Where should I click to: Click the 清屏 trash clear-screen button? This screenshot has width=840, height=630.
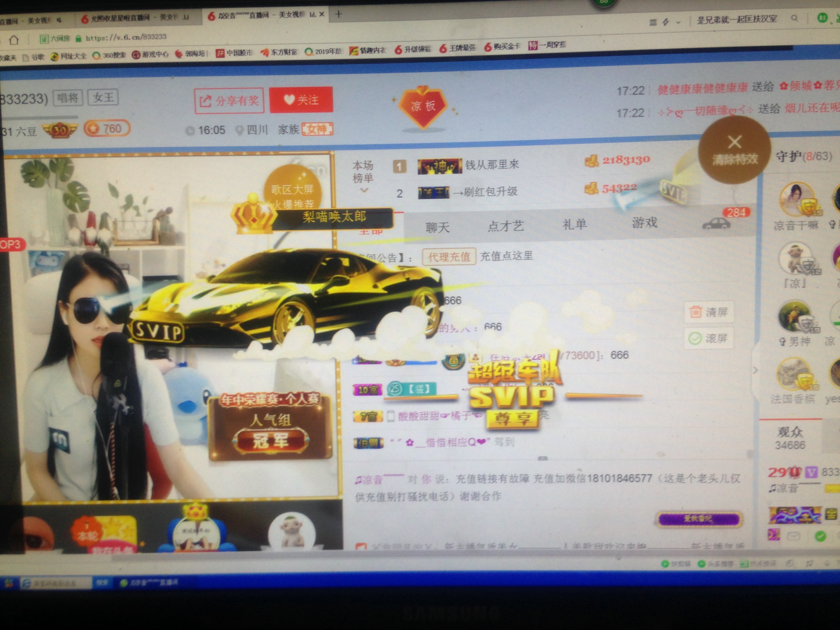click(x=708, y=312)
